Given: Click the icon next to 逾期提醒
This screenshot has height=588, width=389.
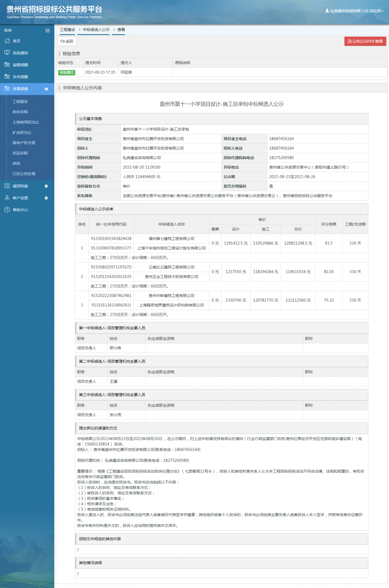Looking at the screenshot, I should point(7,64).
